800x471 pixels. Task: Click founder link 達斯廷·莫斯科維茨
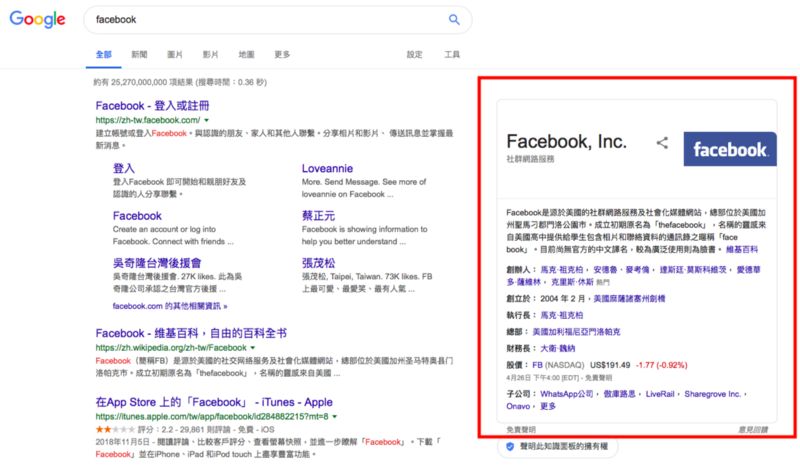point(693,269)
